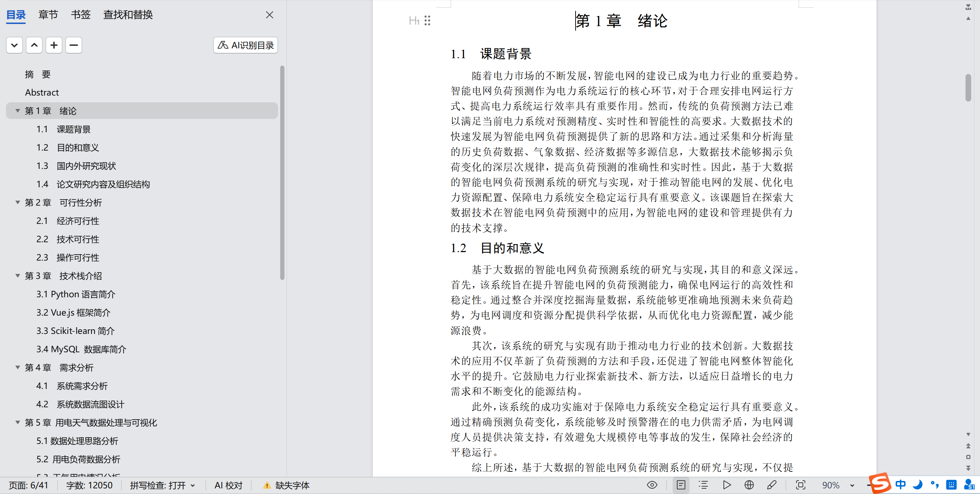
Task: Click the fit-to-page frame icon
Action: pyautogui.click(x=800, y=485)
